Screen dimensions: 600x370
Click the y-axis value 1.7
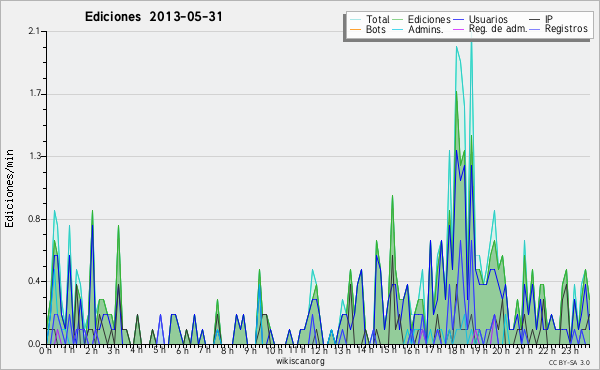click(34, 94)
